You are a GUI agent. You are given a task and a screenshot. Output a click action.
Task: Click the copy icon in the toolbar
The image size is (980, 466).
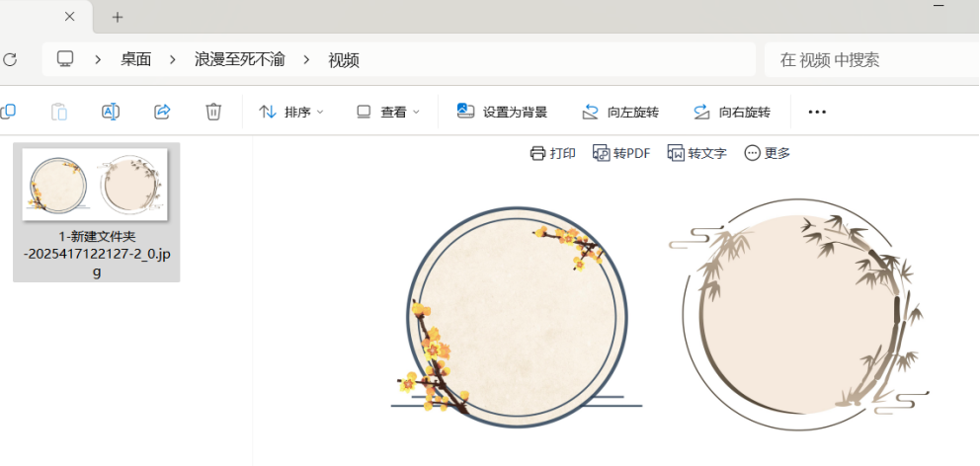tap(8, 112)
